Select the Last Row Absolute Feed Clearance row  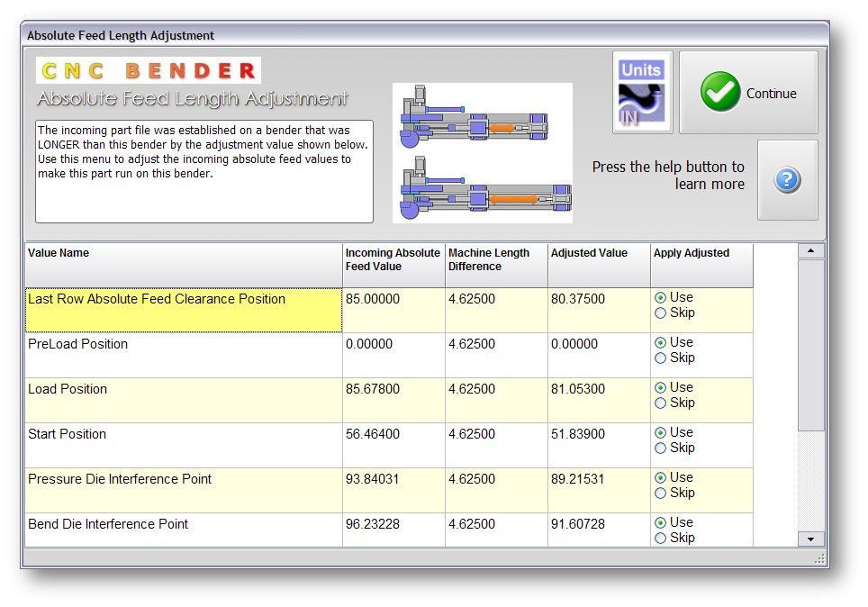click(184, 310)
